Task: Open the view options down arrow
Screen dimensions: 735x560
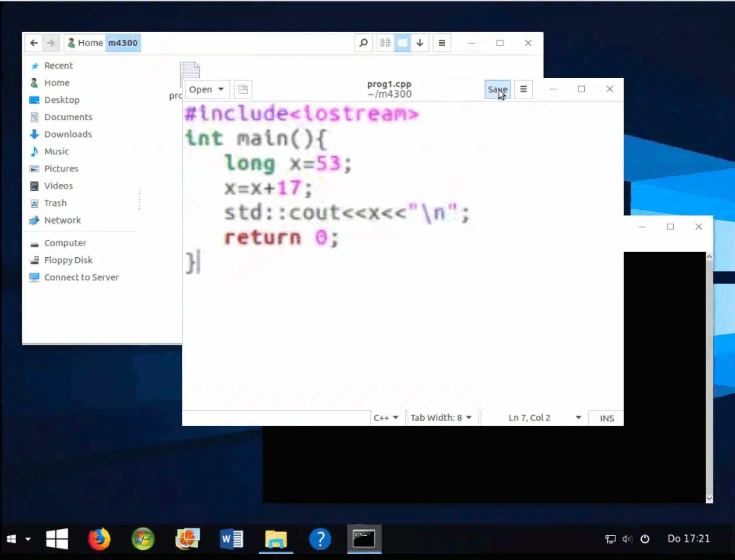Action: point(420,43)
